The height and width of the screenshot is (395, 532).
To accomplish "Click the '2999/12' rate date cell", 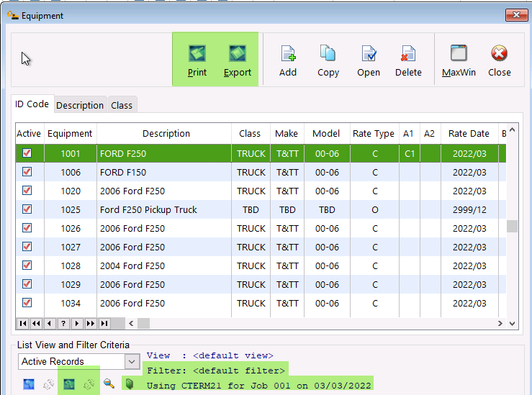I will (x=469, y=210).
